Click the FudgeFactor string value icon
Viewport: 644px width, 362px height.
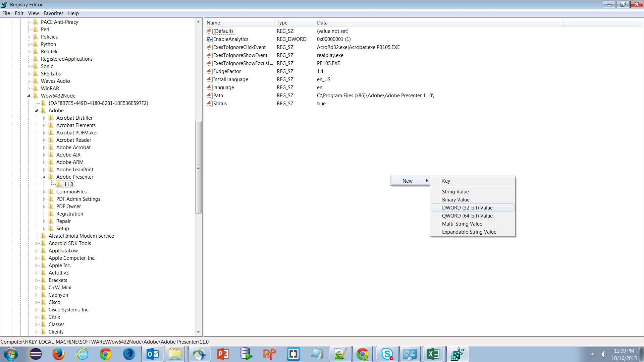pyautogui.click(x=209, y=71)
